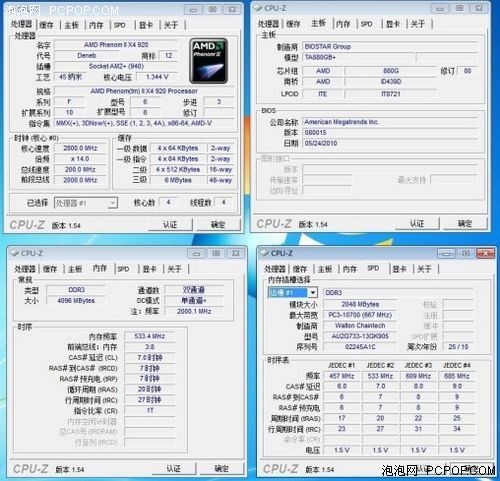Click BIOS vendor American Megatrends Inc.
Image resolution: width=500 pixels, height=481 pixels.
coord(390,122)
